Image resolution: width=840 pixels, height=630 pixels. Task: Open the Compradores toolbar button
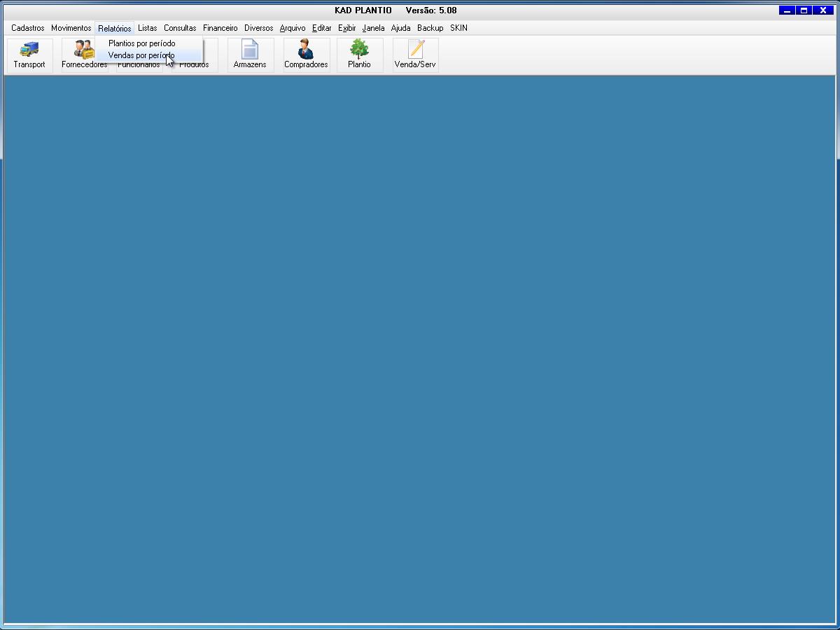point(306,55)
